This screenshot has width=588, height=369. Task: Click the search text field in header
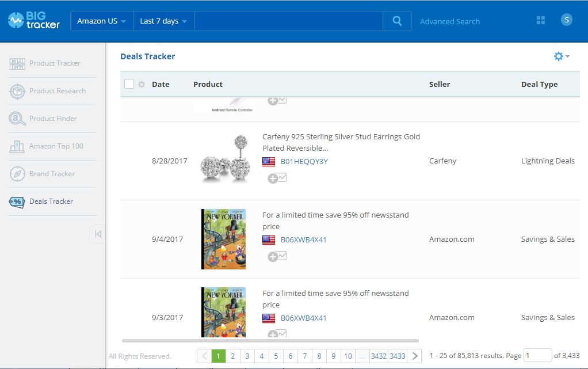288,21
